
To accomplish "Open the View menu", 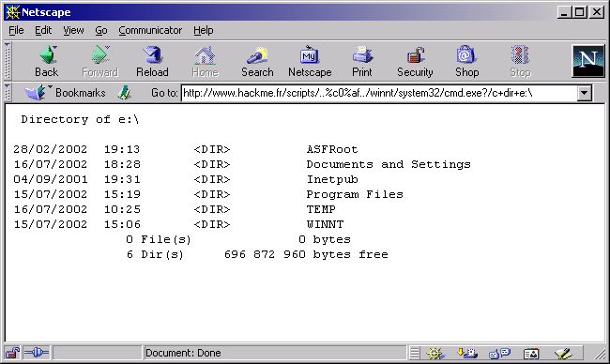I will [x=73, y=30].
